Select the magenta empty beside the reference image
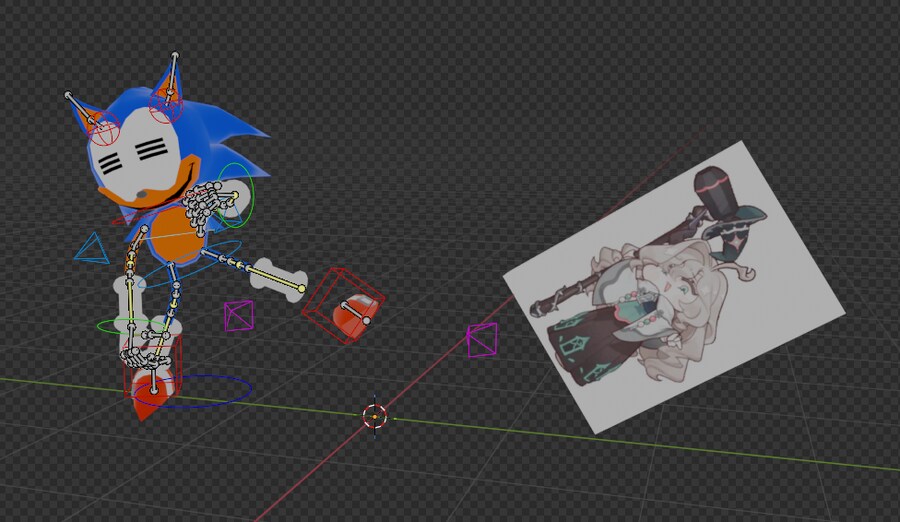 click(x=482, y=340)
